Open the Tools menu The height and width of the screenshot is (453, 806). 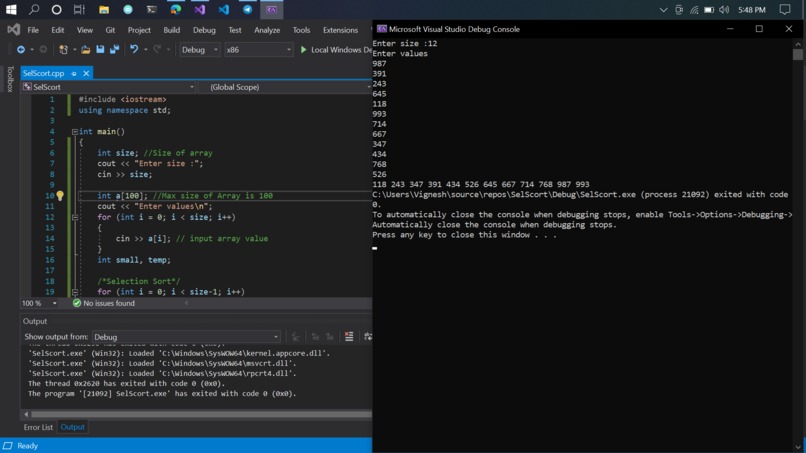tap(301, 30)
